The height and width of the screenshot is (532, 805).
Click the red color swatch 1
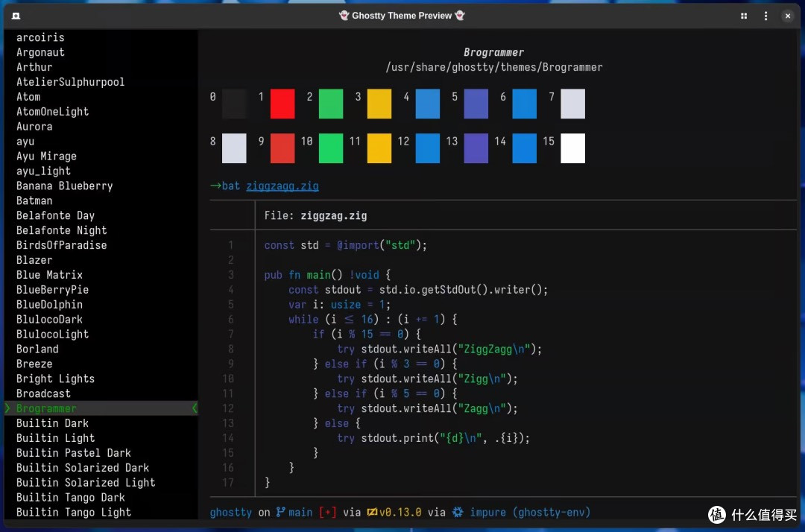tap(282, 104)
